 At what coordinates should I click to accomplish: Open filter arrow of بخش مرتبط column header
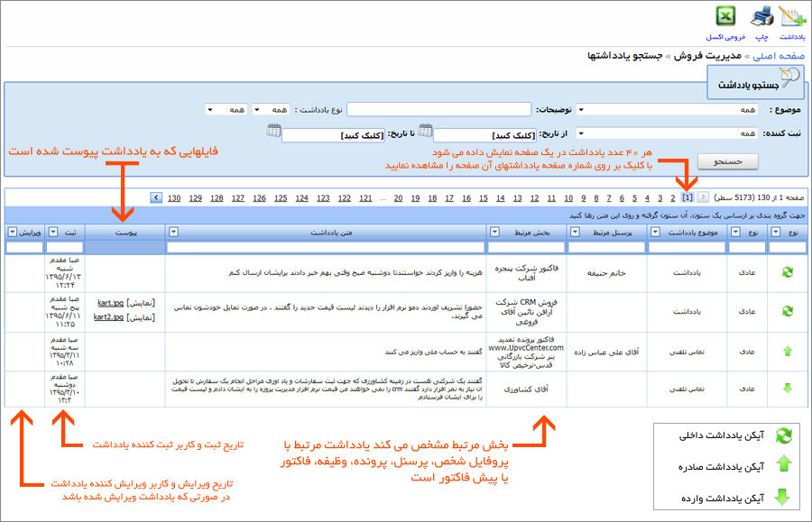coord(494,233)
